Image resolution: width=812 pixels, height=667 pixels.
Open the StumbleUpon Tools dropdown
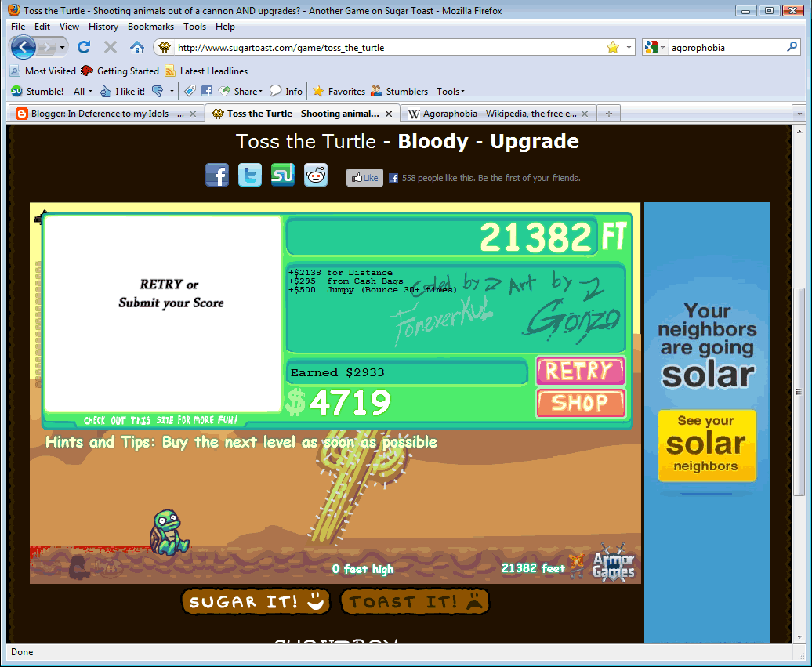click(450, 91)
